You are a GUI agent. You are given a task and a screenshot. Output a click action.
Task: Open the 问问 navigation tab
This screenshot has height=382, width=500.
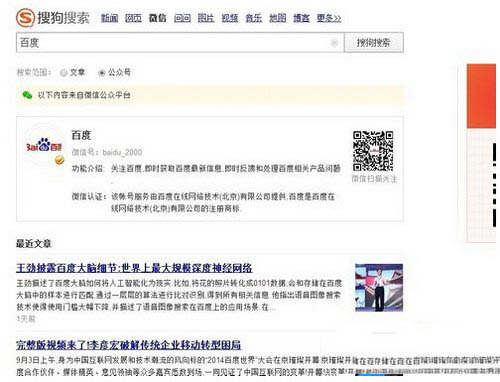pyautogui.click(x=182, y=18)
